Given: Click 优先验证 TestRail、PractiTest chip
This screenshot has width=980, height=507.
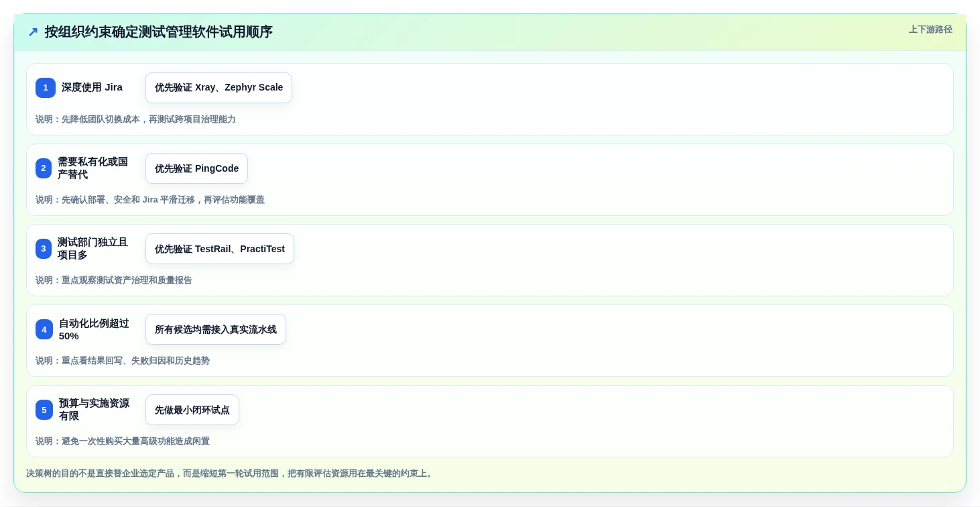Looking at the screenshot, I should [220, 249].
